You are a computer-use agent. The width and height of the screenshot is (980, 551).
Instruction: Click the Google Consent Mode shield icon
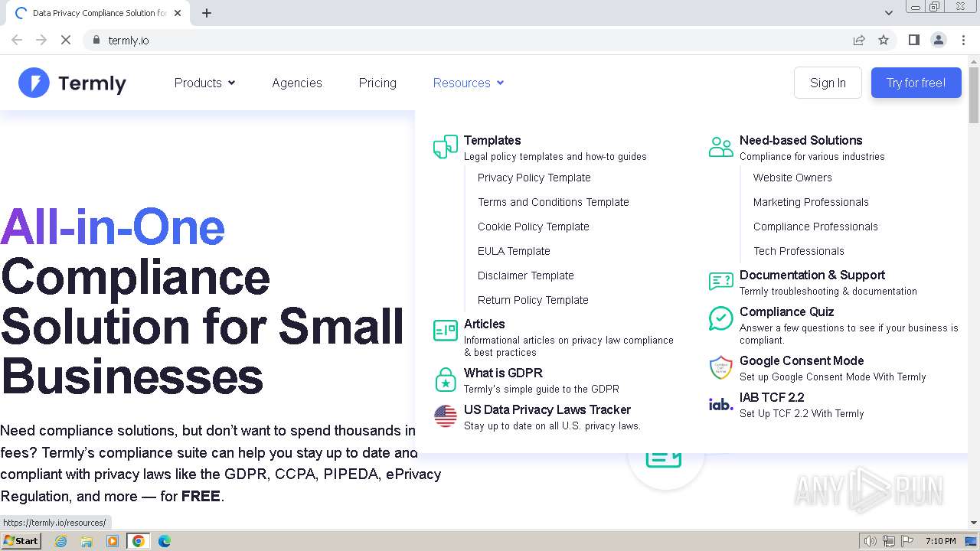click(721, 367)
